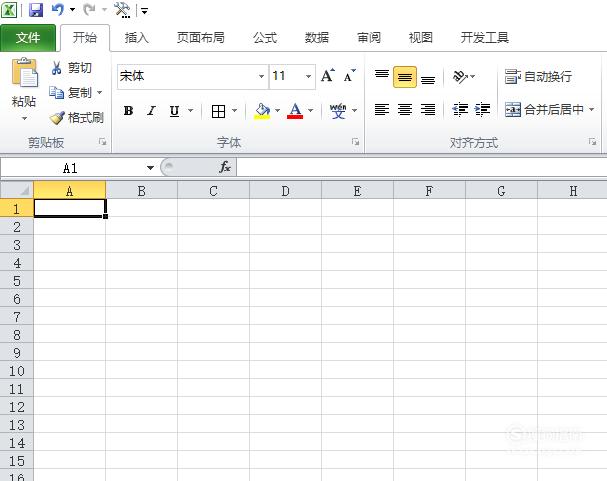Image resolution: width=607 pixels, height=481 pixels.
Task: Toggle Italic formatting
Action: coord(151,111)
